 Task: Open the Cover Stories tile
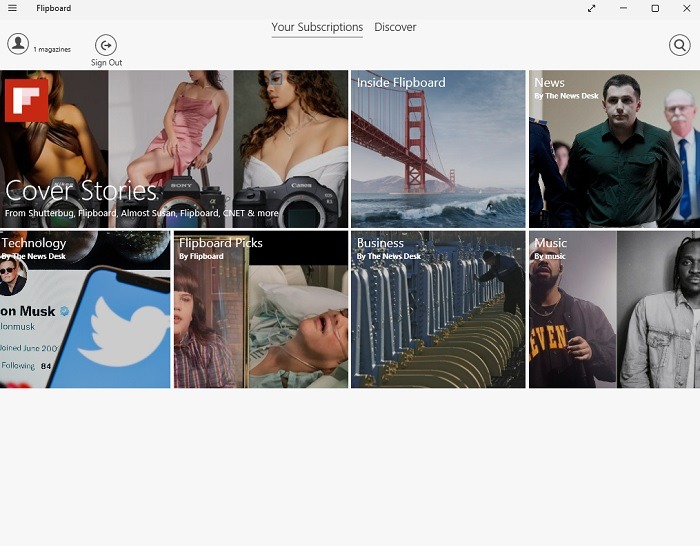tap(174, 149)
